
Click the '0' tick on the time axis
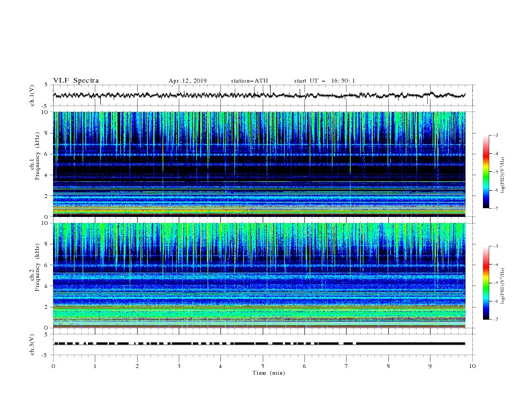point(53,366)
